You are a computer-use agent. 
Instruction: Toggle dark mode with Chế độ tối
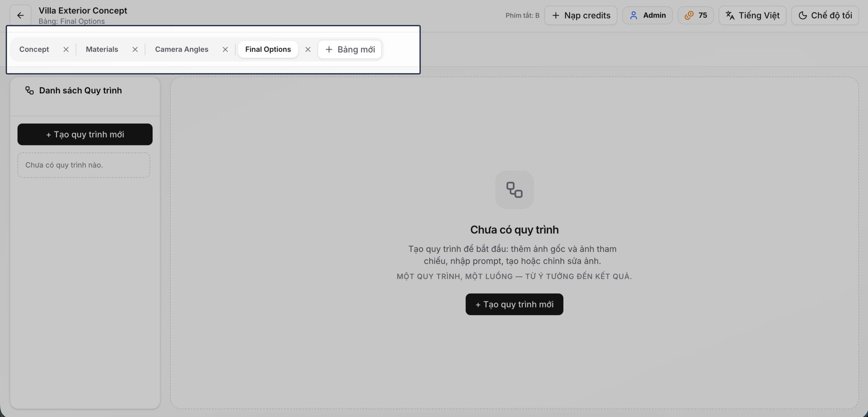(x=825, y=15)
